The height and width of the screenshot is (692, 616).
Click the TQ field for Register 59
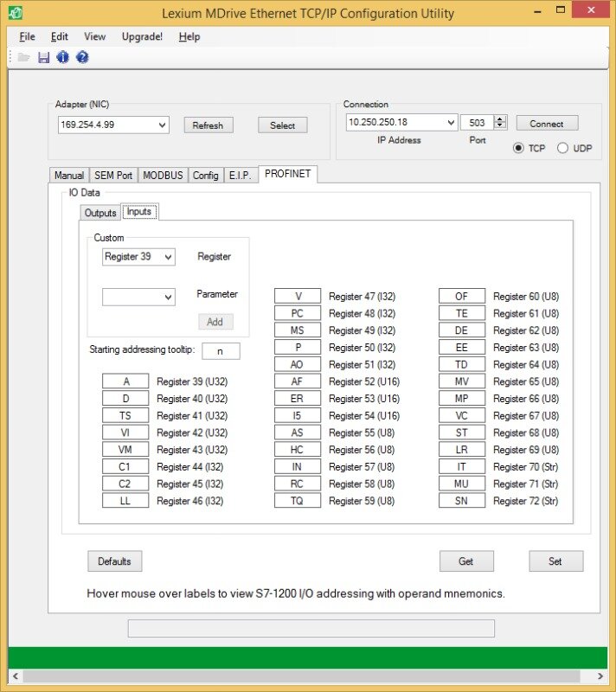298,501
